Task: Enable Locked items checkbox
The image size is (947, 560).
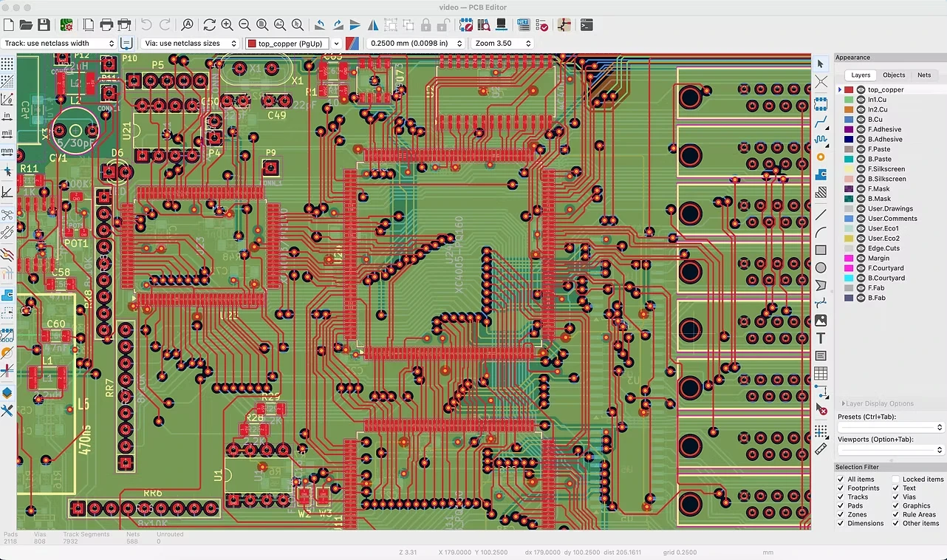Action: 895,479
